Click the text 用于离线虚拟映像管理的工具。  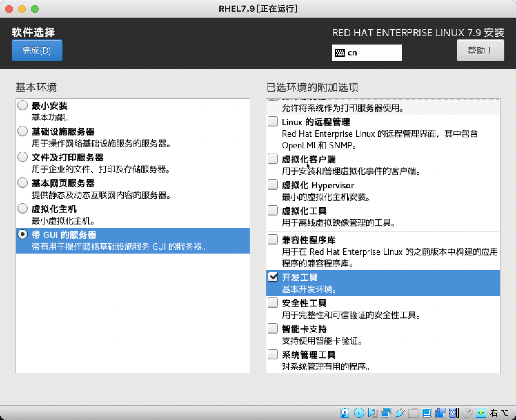tap(339, 223)
